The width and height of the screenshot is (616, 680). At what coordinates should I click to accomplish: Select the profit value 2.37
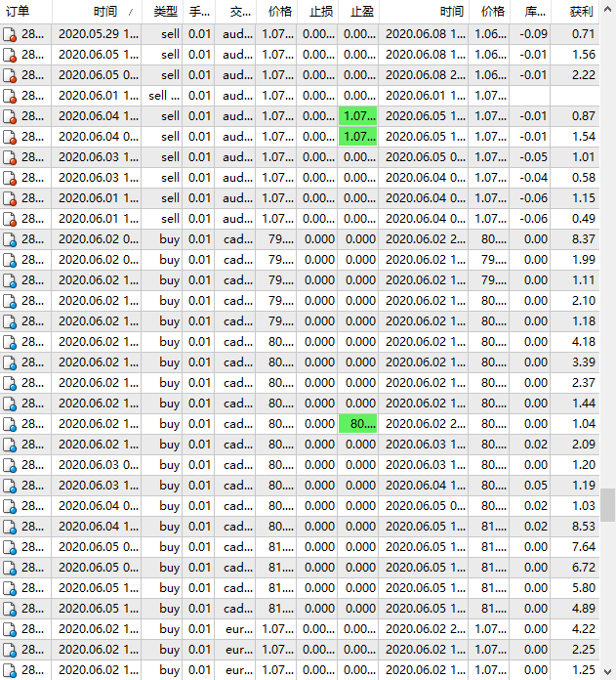point(584,383)
